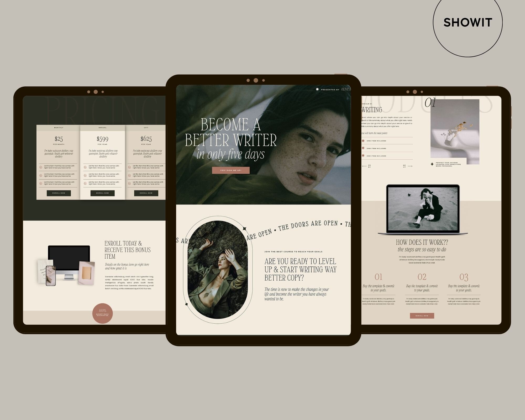Select the Annual pricing header

(103, 128)
